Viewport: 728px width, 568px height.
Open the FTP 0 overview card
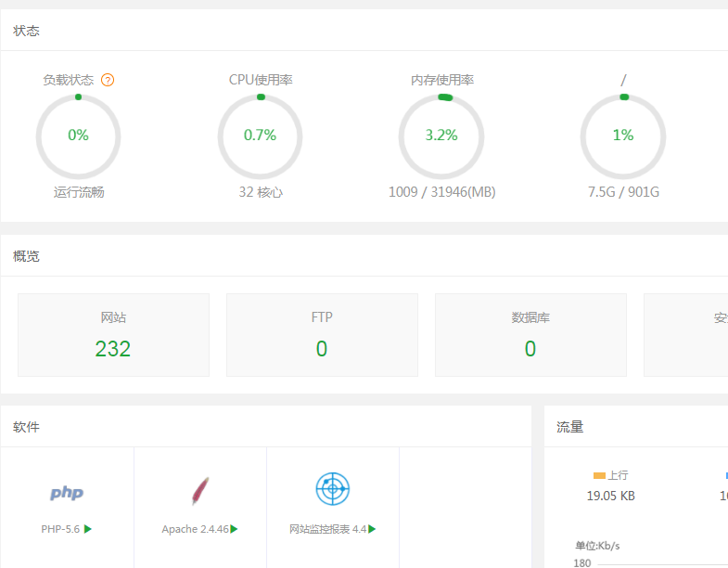(x=322, y=335)
